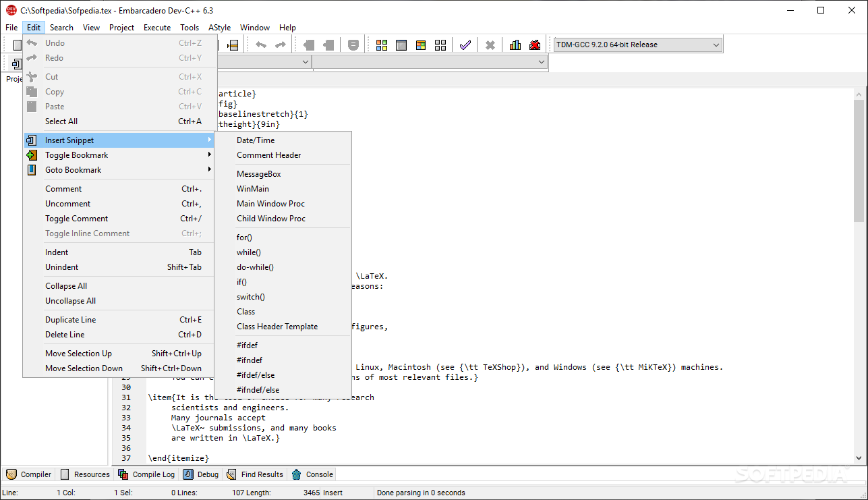Open the Window menu
Screen dimensions: 868x500
pos(255,28)
